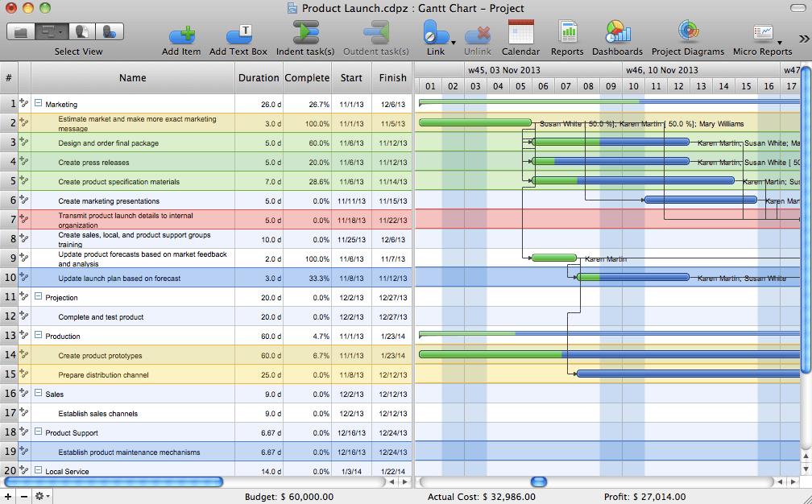
Task: Collapse the Production task group
Action: [38, 336]
